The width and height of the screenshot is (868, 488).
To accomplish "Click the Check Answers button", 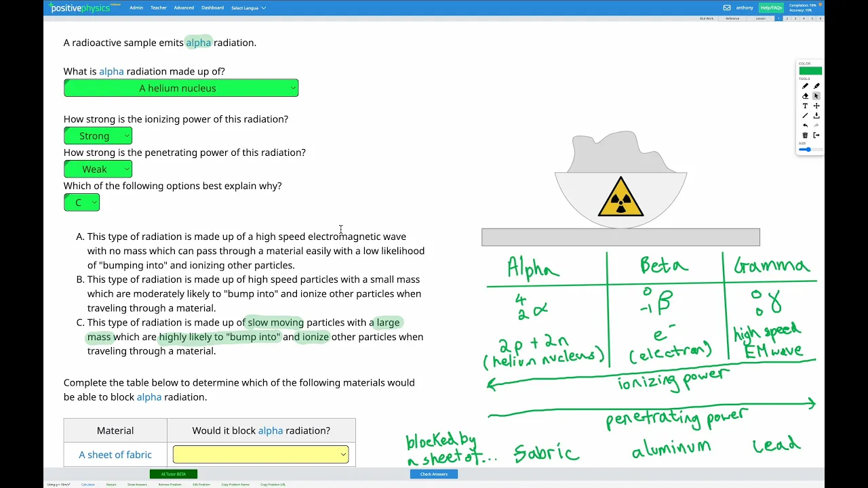I will tap(434, 474).
